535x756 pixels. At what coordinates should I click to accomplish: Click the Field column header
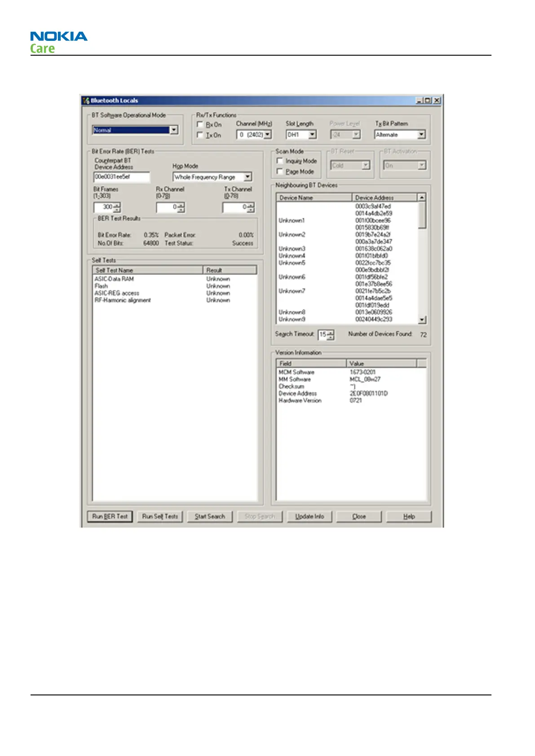tap(311, 364)
